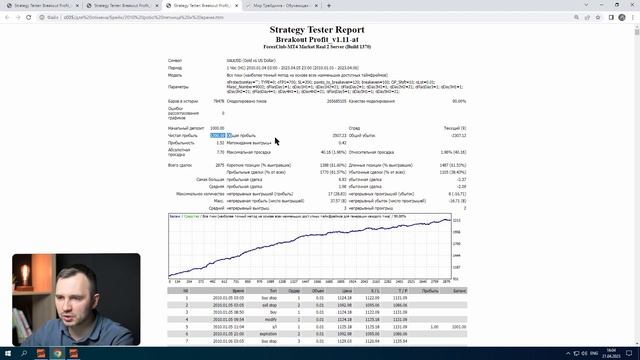Click the Всего сделок label
The width and height of the screenshot is (640, 360).
(x=180, y=165)
